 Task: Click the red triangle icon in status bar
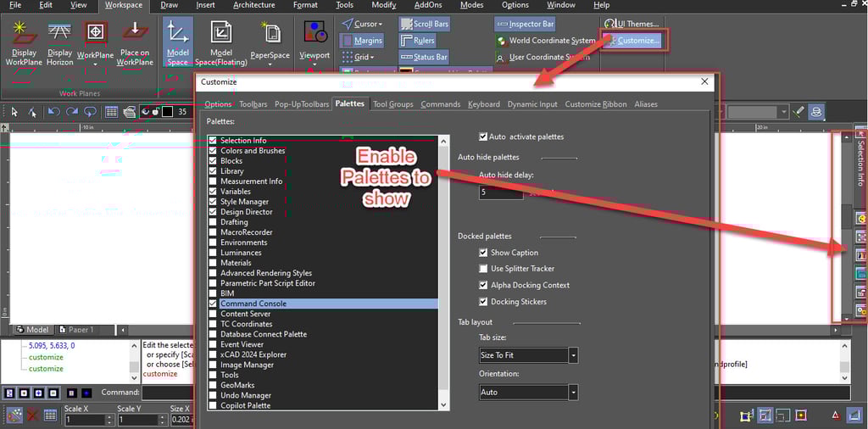click(836, 415)
